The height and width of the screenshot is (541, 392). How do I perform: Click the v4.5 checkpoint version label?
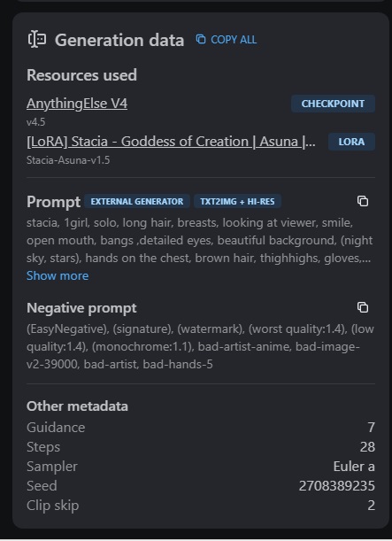point(36,122)
